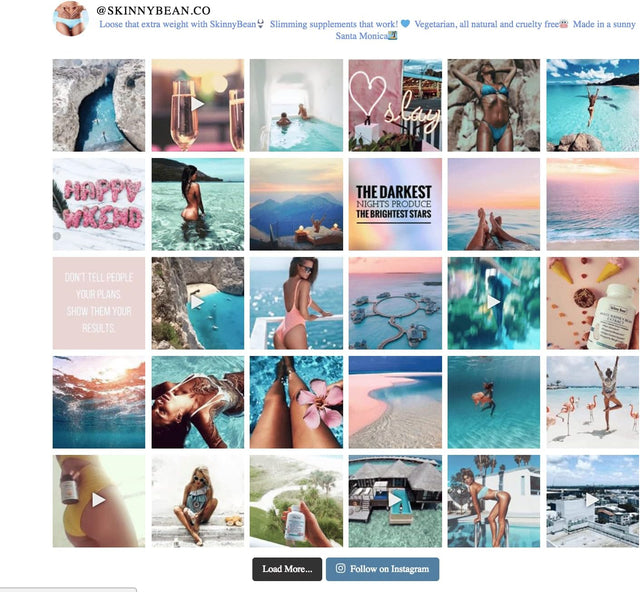This screenshot has width=640, height=592.
Task: Play the yellow bikini supplement video
Action: [x=99, y=500]
